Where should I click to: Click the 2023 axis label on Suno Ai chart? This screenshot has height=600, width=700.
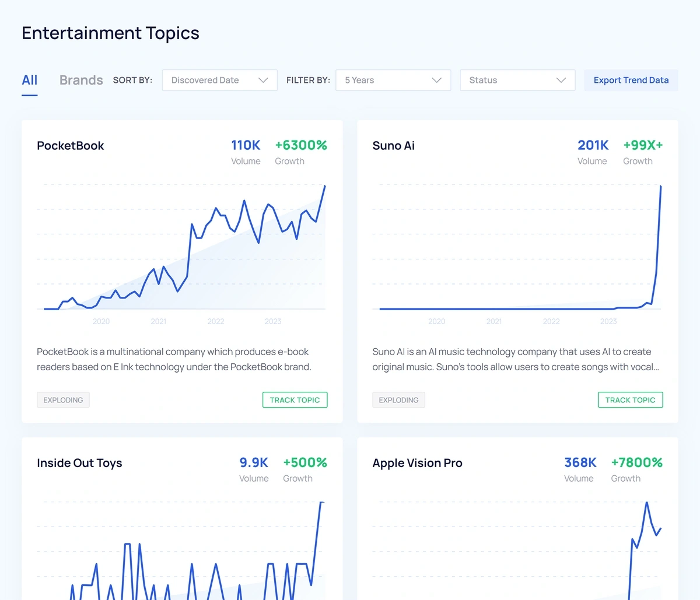[608, 321]
